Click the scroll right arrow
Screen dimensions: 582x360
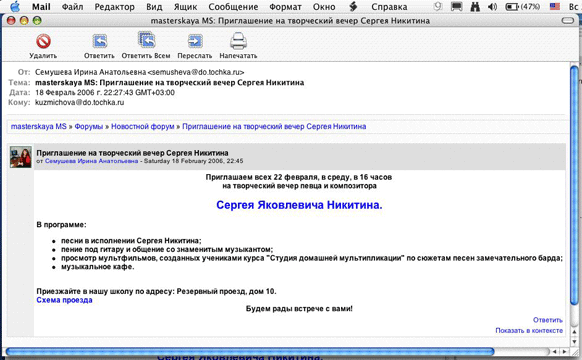pos(564,351)
